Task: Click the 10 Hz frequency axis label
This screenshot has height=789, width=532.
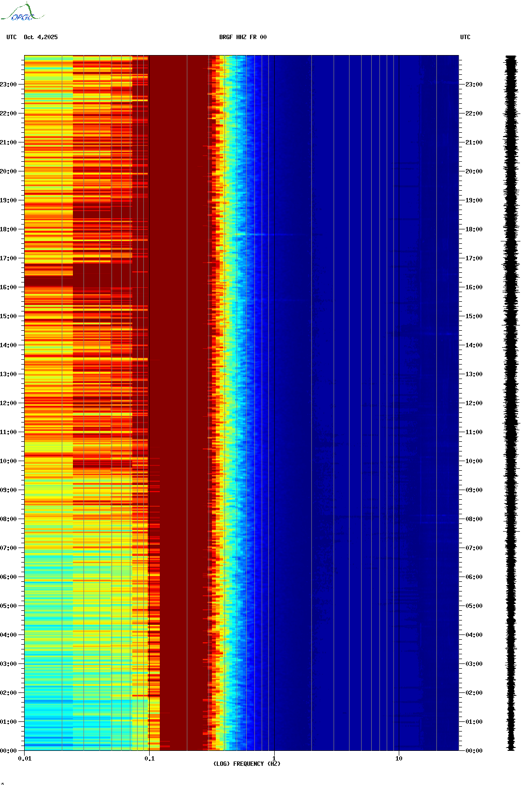Action: (399, 759)
